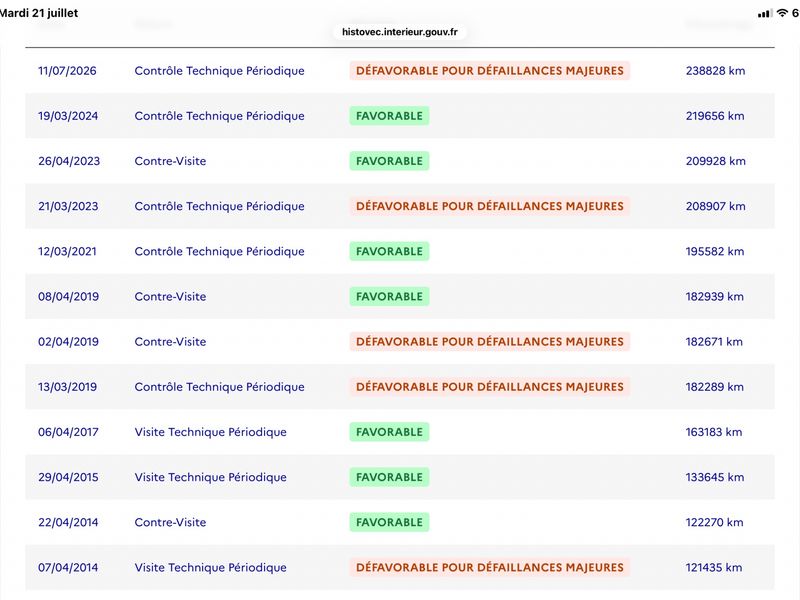Viewport: 800px width, 600px height.
Task: Tap the cellular signal bars icon
Action: 765,14
